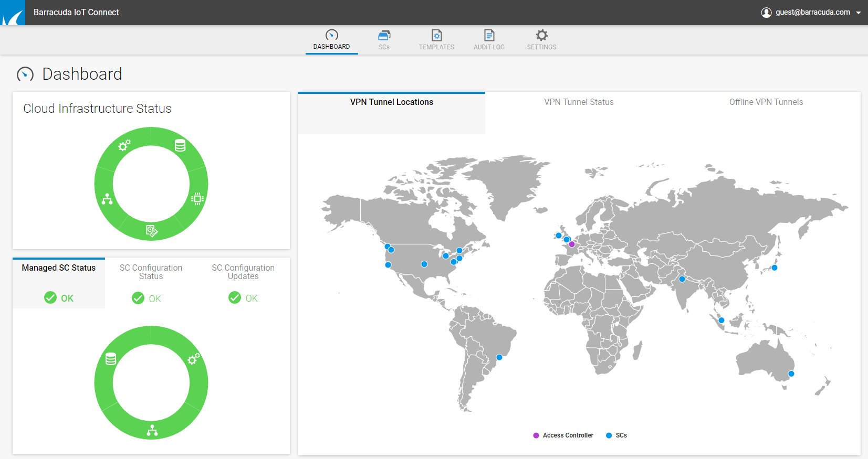
Task: Toggle the SCs legend entry
Action: click(x=616, y=435)
